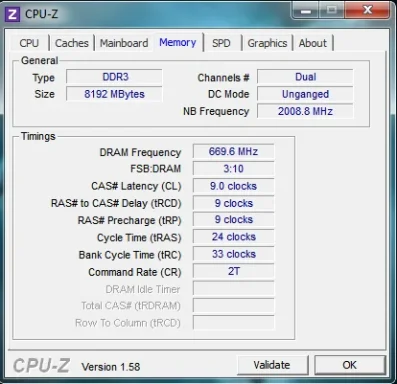Click the Memory tab

(x=178, y=42)
